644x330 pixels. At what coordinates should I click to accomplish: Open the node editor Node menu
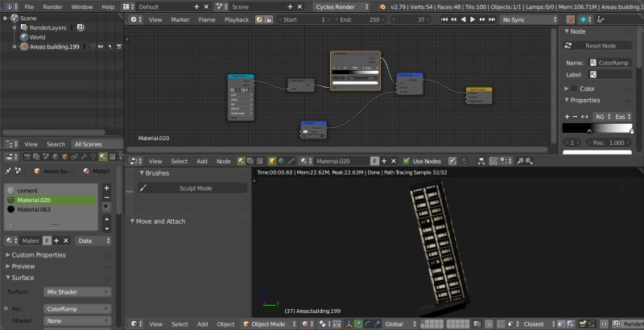224,161
